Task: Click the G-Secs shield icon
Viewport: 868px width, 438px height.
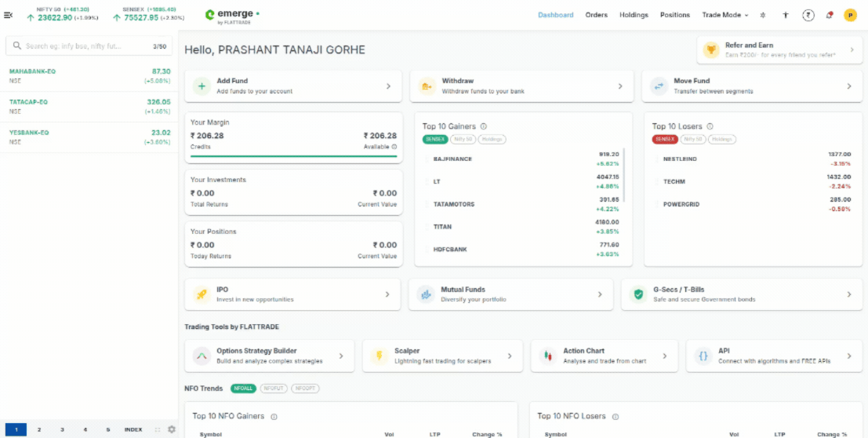Action: (638, 294)
